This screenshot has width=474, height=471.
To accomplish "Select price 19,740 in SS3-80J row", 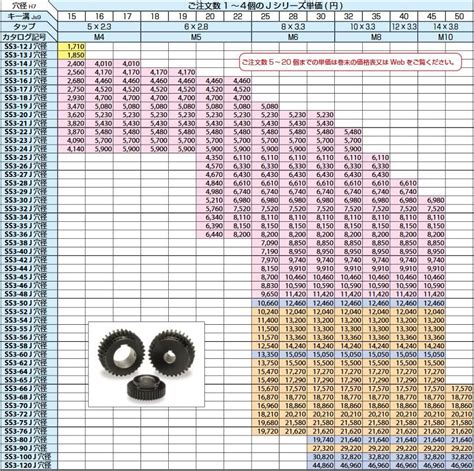I will click(x=321, y=440).
